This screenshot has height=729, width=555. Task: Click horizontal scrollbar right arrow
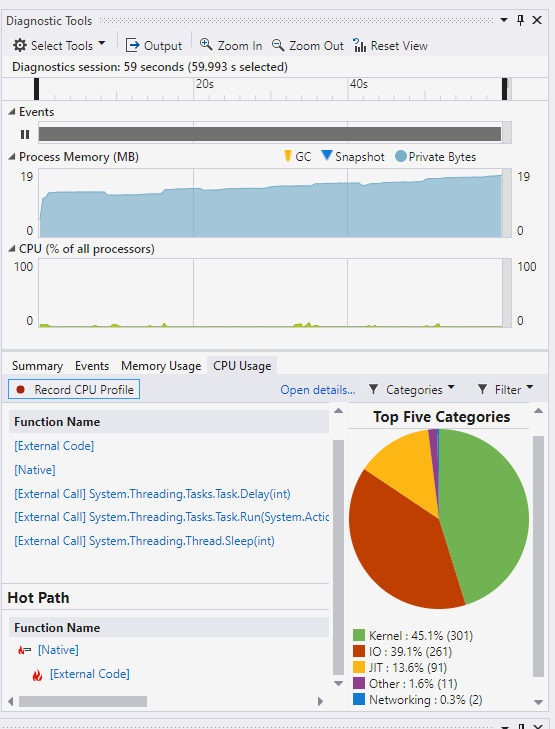pos(320,701)
